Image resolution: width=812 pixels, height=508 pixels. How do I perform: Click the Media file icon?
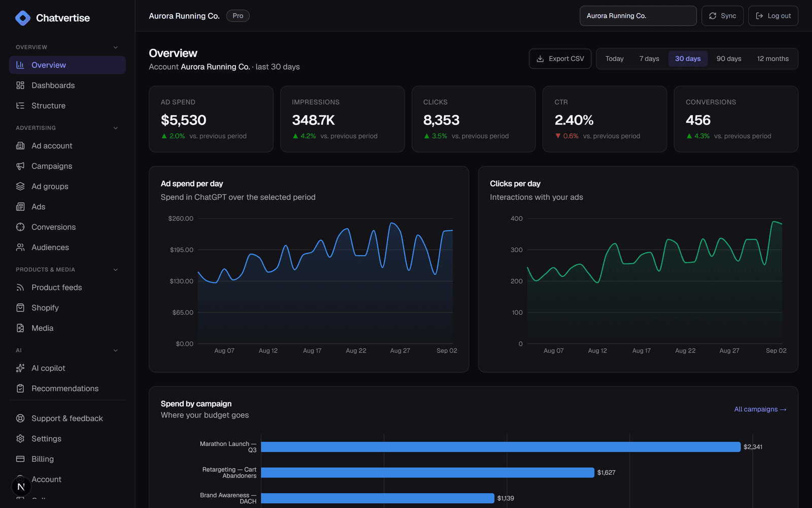(x=20, y=328)
